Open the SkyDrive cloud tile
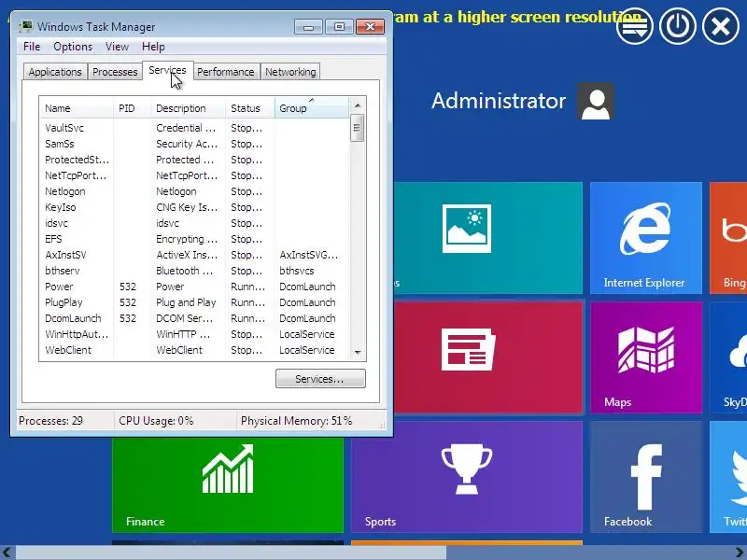This screenshot has width=747, height=560. click(x=728, y=357)
